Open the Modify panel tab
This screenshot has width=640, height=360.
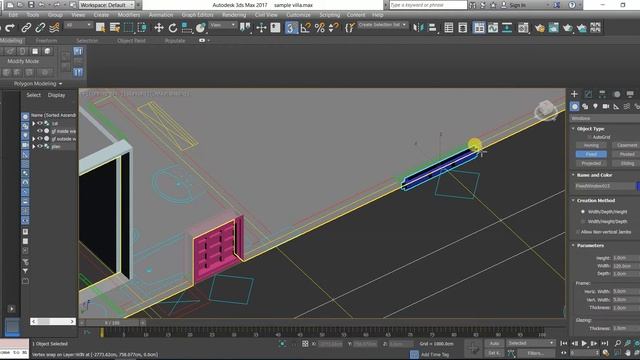[x=588, y=94]
